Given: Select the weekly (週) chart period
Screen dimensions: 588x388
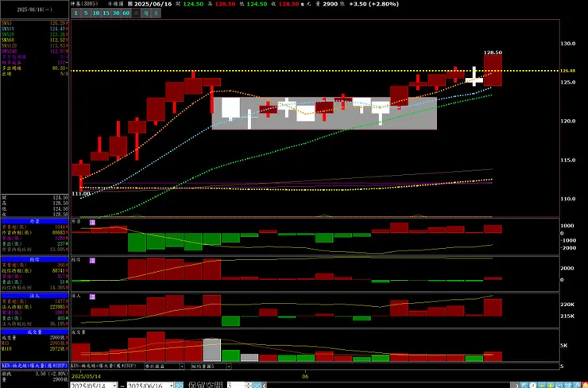Looking at the screenshot, I should click(146, 14).
